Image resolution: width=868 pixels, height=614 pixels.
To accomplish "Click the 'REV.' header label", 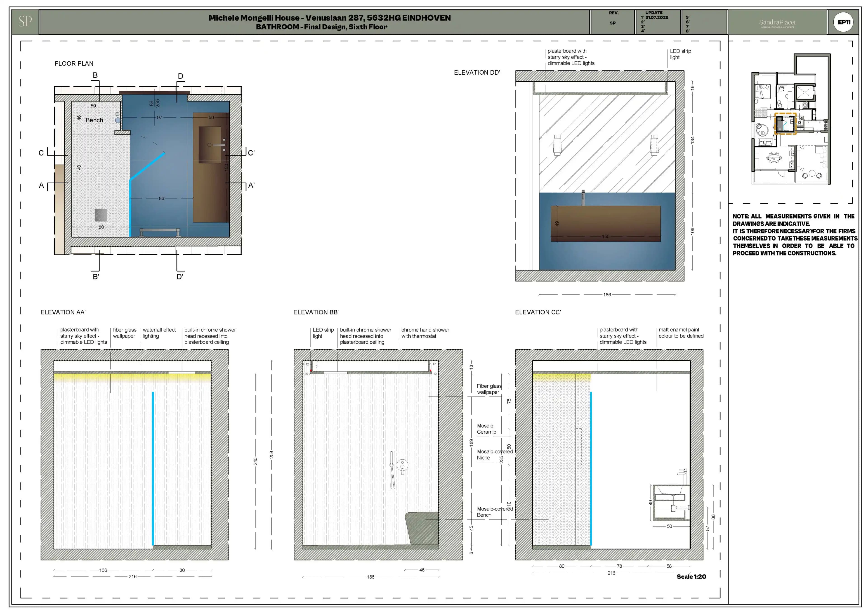I will point(613,13).
